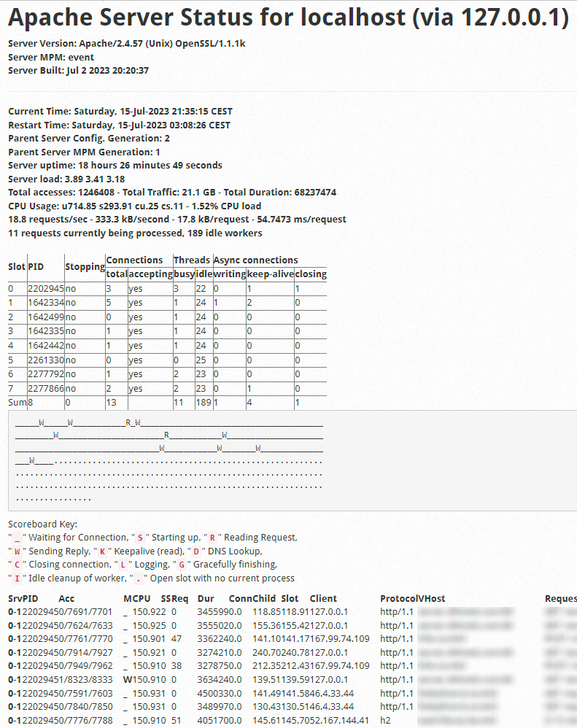Select the 'Server Built: Jul 2 2023' line

79,71
